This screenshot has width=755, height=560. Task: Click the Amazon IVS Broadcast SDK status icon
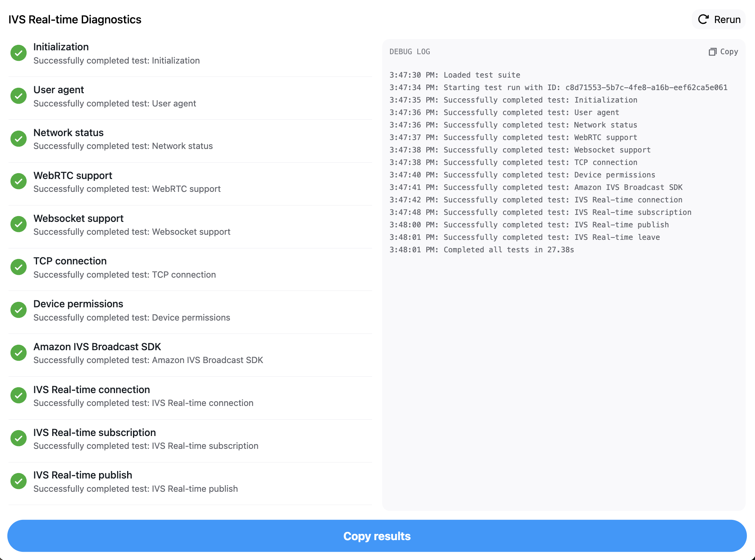[x=18, y=353]
